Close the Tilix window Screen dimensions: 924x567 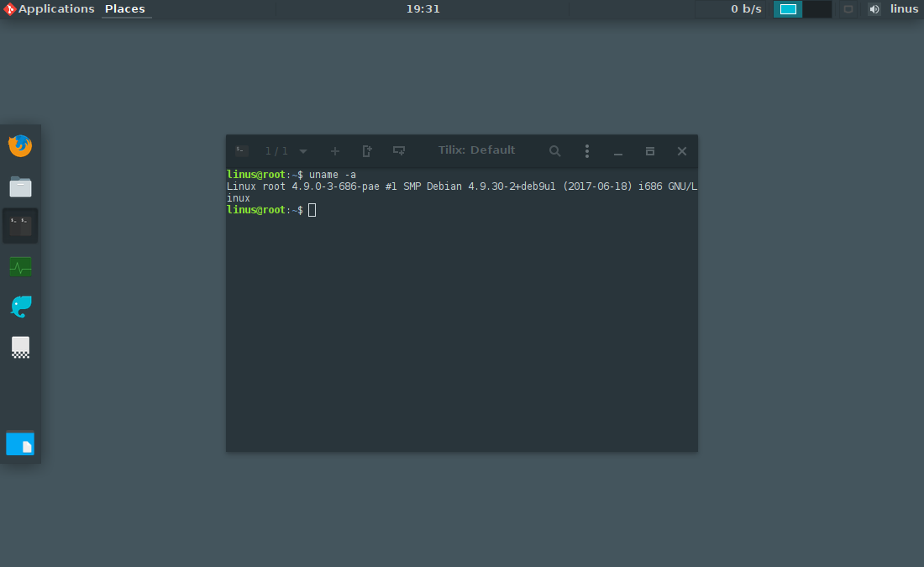[682, 151]
